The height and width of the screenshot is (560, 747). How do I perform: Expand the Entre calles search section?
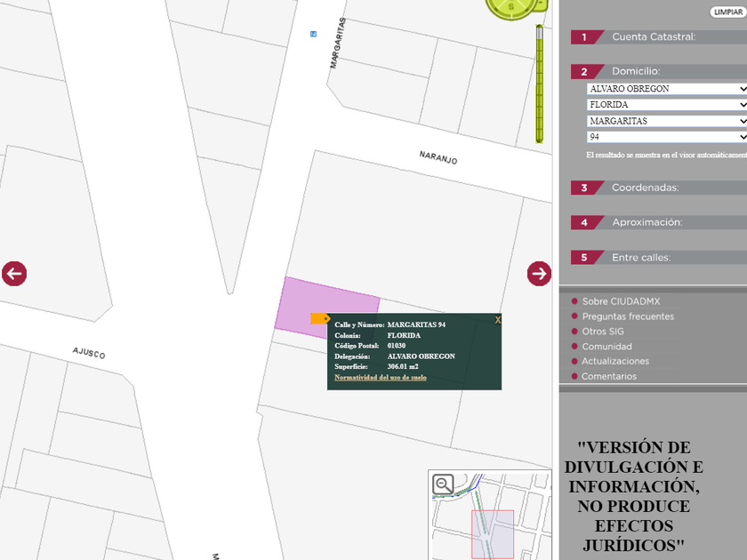640,258
